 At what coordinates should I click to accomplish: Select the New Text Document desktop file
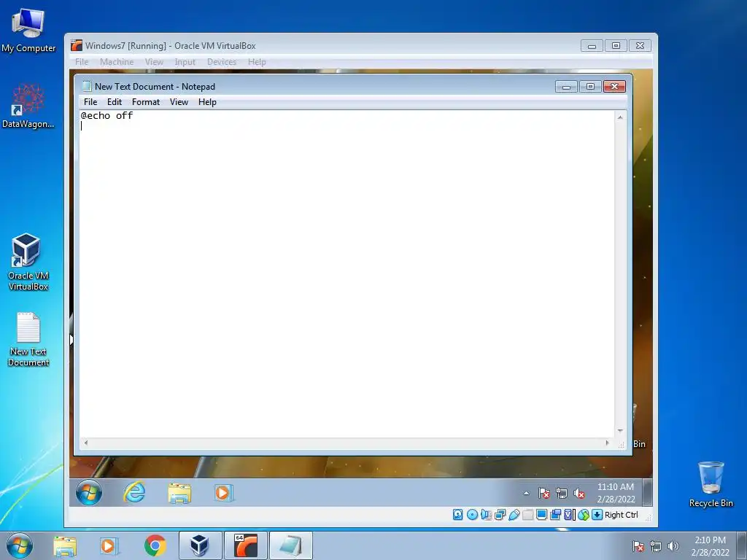(x=28, y=339)
